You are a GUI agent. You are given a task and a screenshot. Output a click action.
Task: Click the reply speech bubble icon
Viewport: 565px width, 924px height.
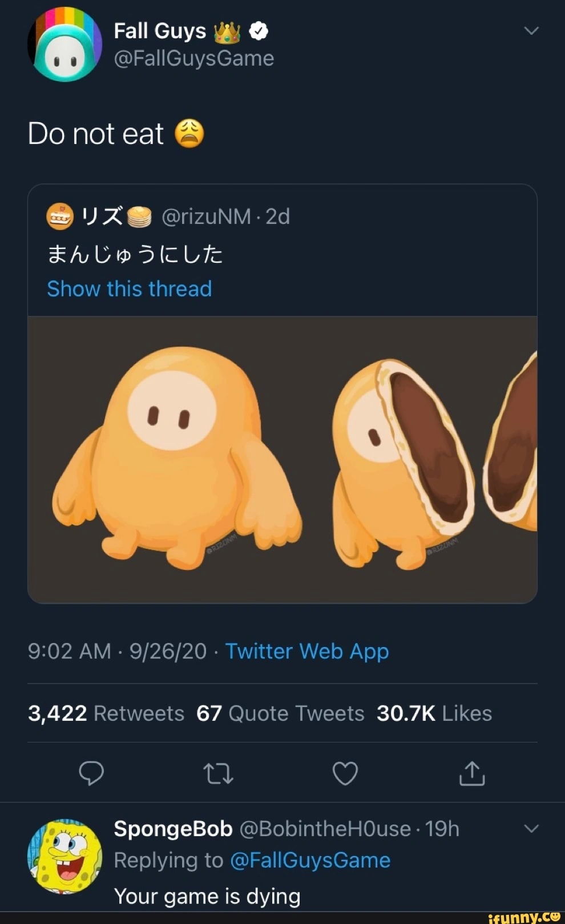91,773
